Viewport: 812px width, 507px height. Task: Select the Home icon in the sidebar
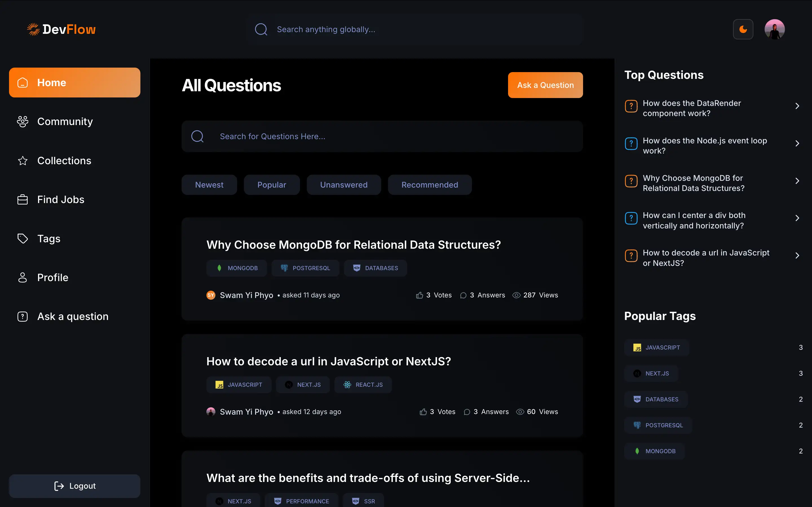23,82
